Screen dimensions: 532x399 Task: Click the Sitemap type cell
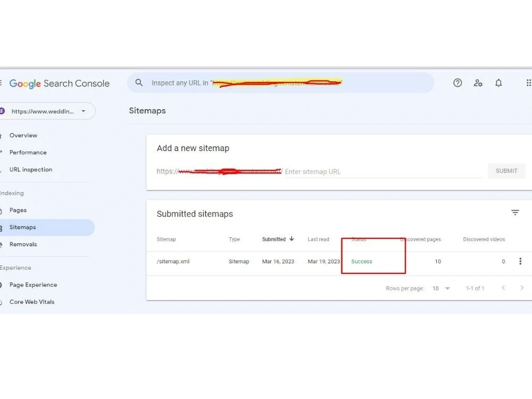(239, 261)
